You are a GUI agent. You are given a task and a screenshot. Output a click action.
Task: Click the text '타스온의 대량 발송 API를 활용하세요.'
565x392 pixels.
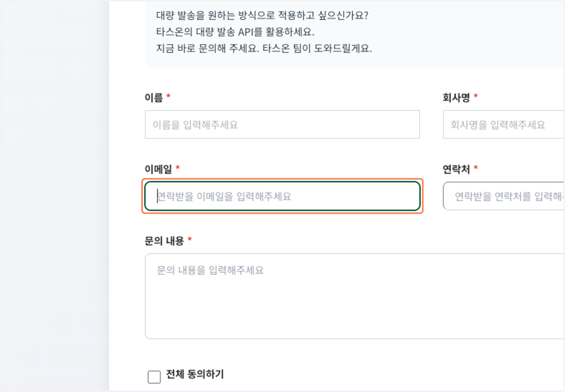coord(235,32)
